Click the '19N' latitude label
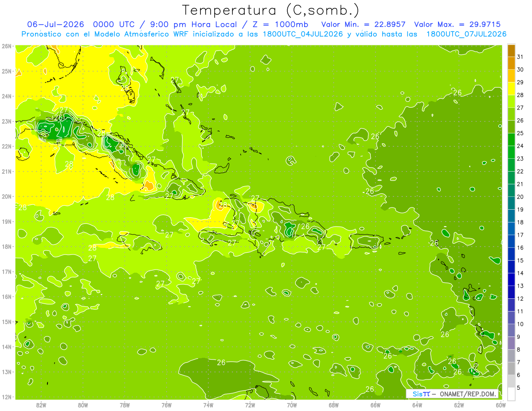This screenshot has height=411, width=532. tap(6, 221)
